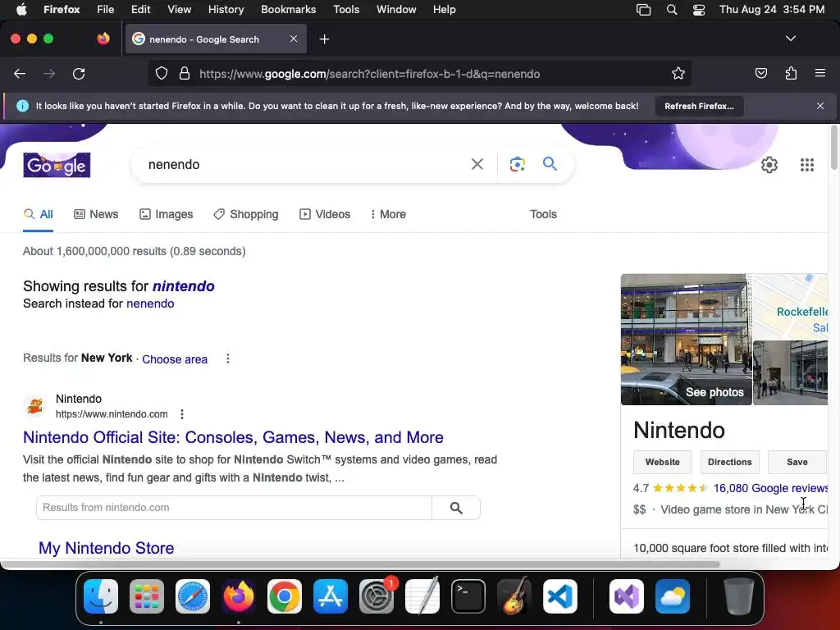Open the tracking protection shield icon
This screenshot has width=840, height=630.
[x=162, y=74]
